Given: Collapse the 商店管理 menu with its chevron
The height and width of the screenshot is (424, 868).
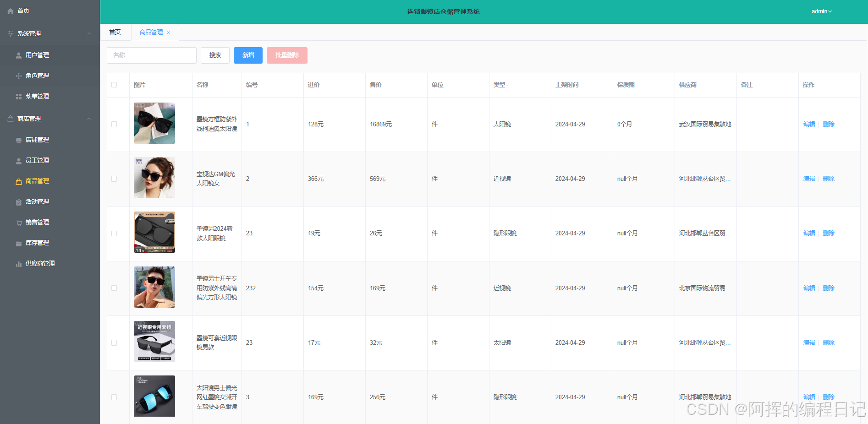Looking at the screenshot, I should pos(89,119).
